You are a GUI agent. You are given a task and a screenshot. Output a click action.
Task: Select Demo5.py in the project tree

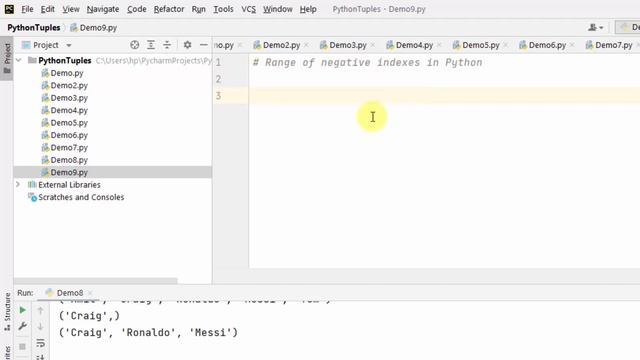point(64,123)
